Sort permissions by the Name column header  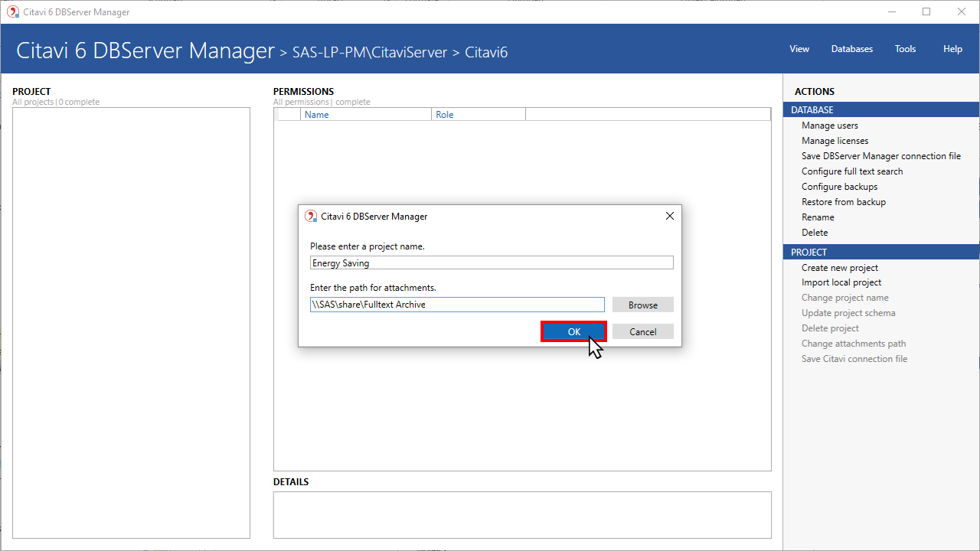[x=316, y=115]
